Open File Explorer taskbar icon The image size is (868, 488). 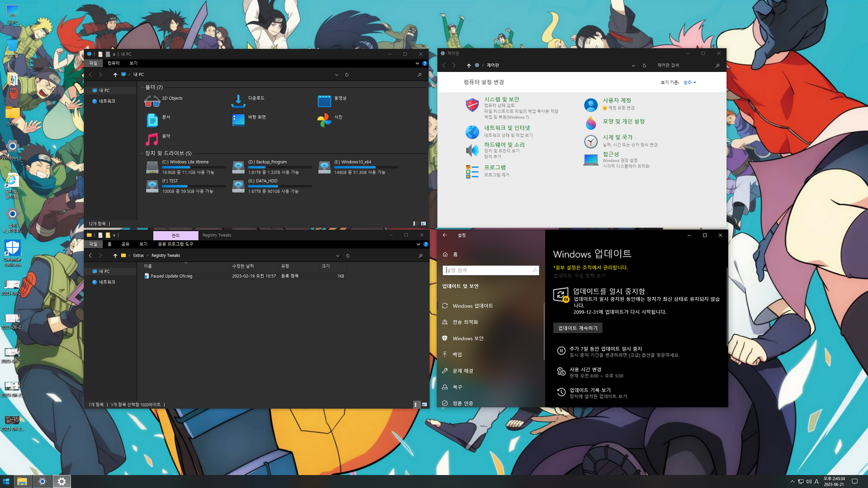[x=22, y=481]
